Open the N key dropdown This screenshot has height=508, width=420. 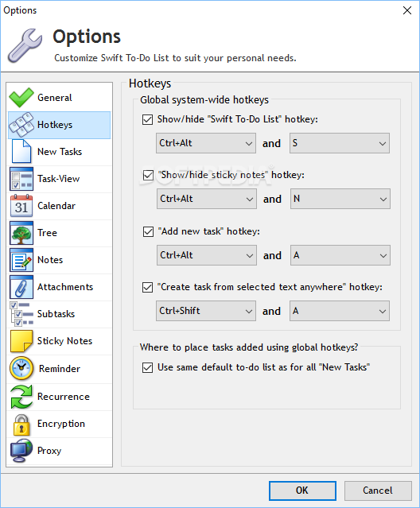pyautogui.click(x=340, y=199)
